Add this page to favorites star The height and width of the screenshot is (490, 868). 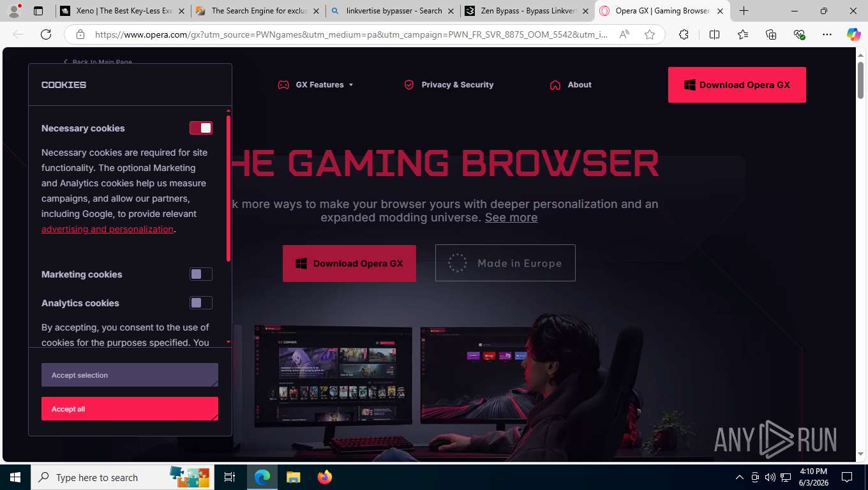click(650, 34)
